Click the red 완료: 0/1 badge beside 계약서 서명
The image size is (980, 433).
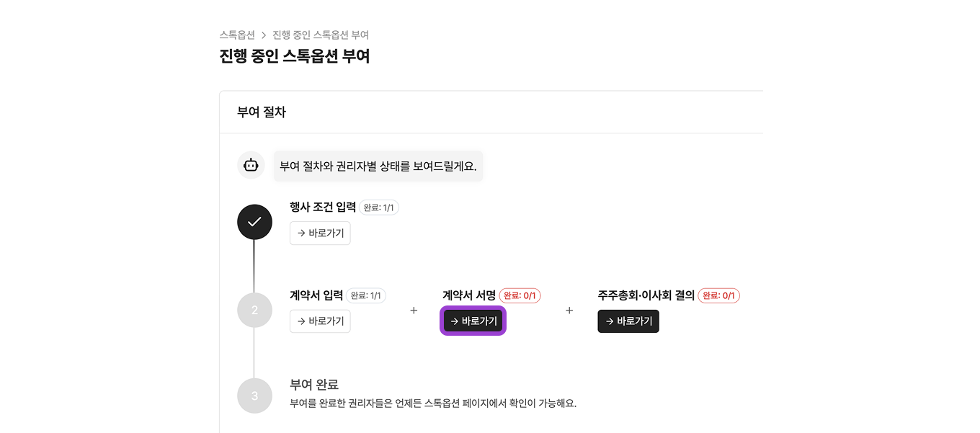(520, 295)
